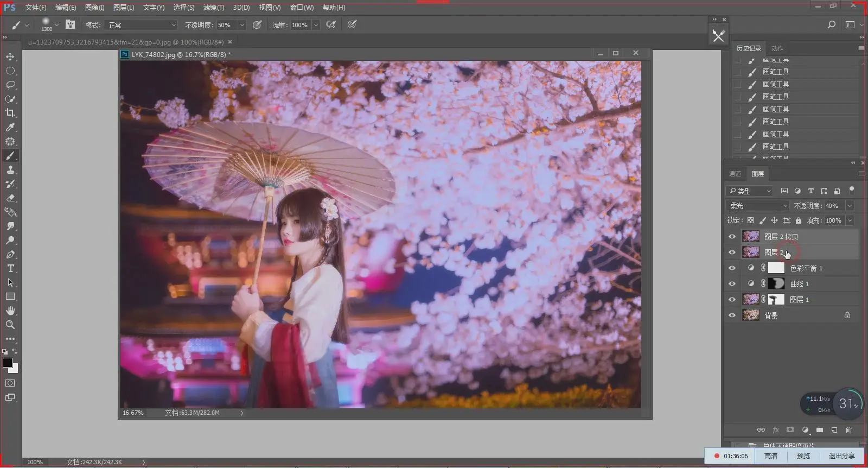Select the Move tool
Viewport: 868px width, 468px height.
(10, 56)
